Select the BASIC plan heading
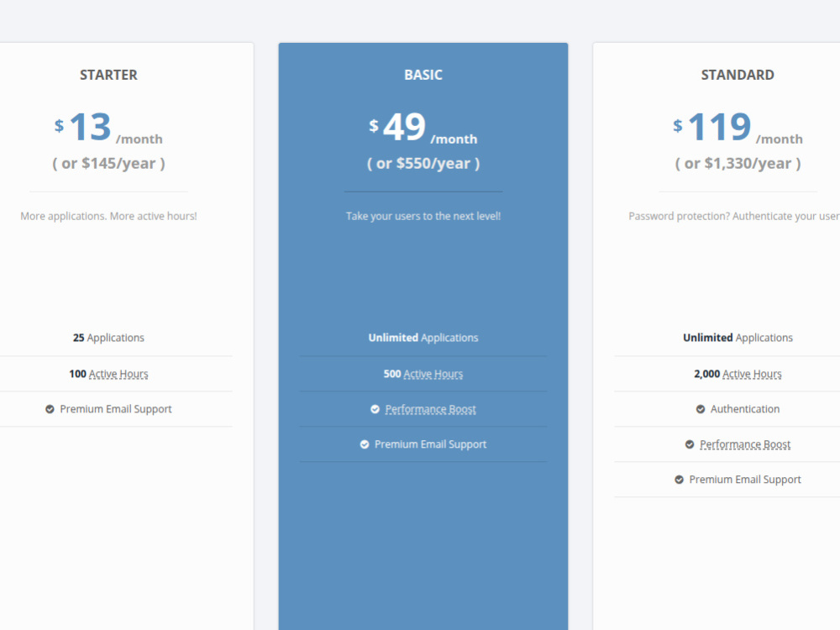Screen dimensions: 840x630 (x=423, y=75)
